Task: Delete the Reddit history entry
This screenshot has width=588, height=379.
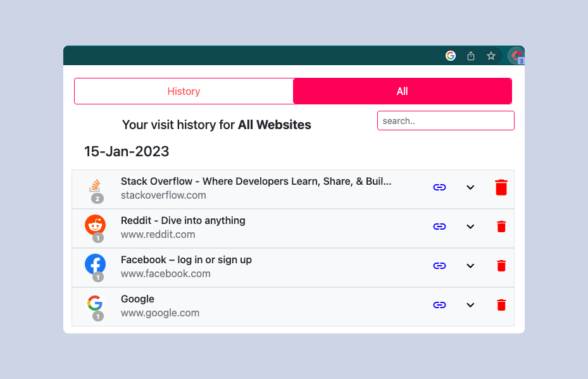Action: tap(501, 227)
